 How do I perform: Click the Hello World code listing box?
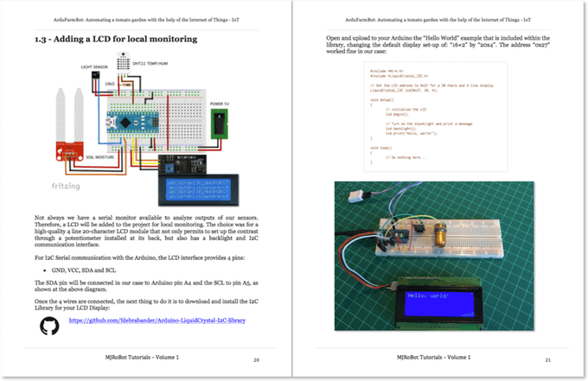435,117
